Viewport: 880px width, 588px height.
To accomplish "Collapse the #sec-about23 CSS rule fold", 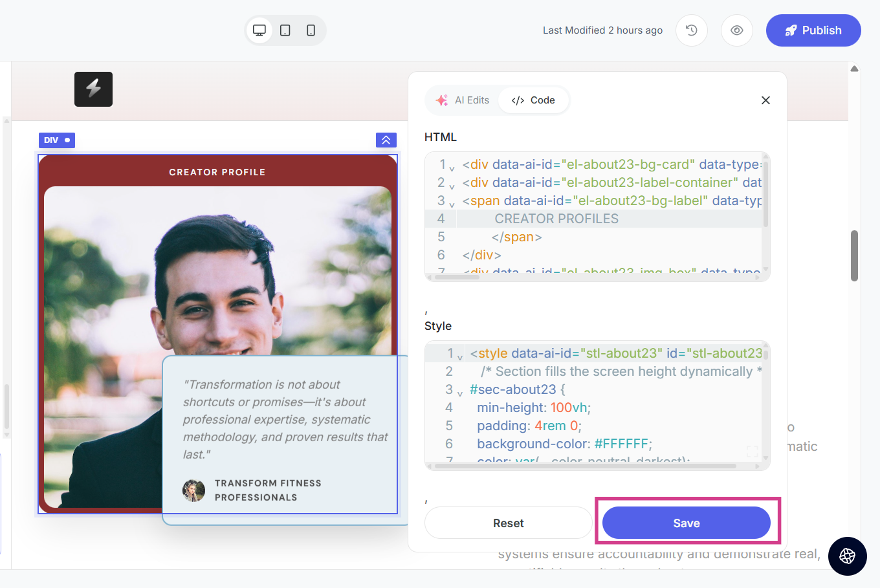I will point(459,393).
